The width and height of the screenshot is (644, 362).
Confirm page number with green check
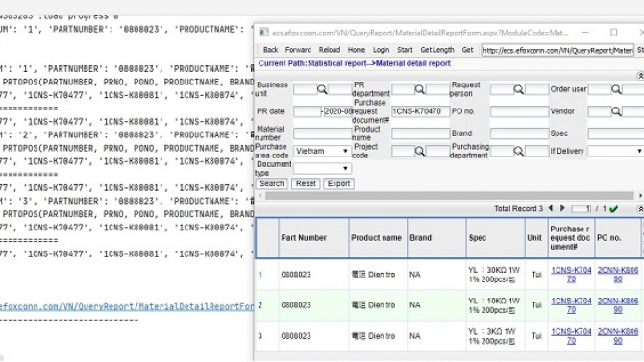(x=613, y=209)
